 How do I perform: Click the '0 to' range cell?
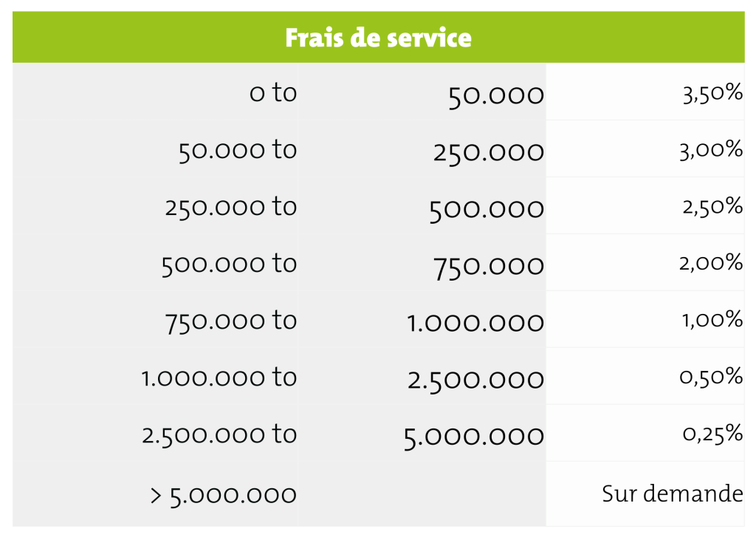[273, 93]
